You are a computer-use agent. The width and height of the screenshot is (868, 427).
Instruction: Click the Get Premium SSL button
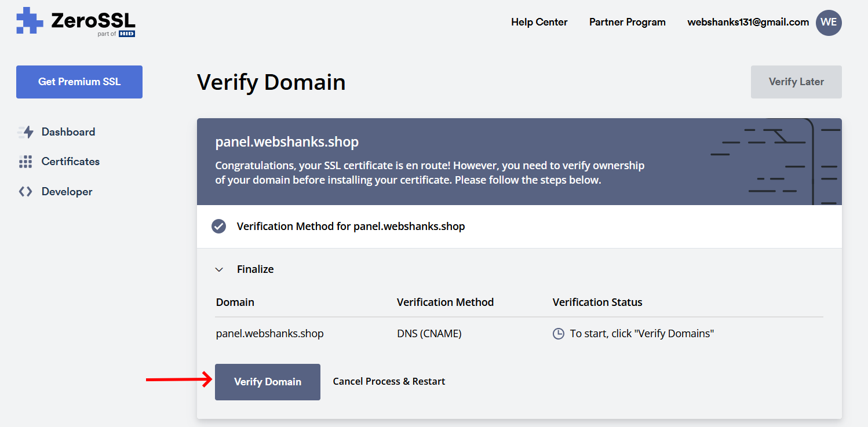pyautogui.click(x=79, y=82)
